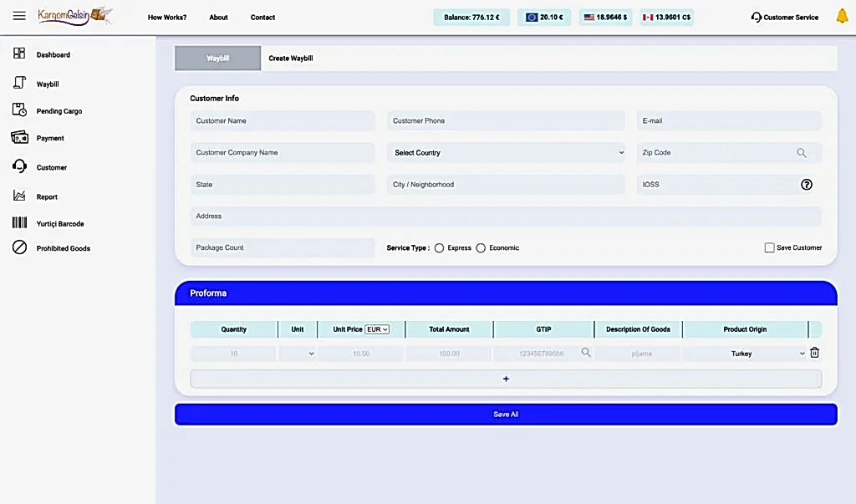The height and width of the screenshot is (504, 856).
Task: Click the Zip Code search magnifier
Action: pos(801,153)
